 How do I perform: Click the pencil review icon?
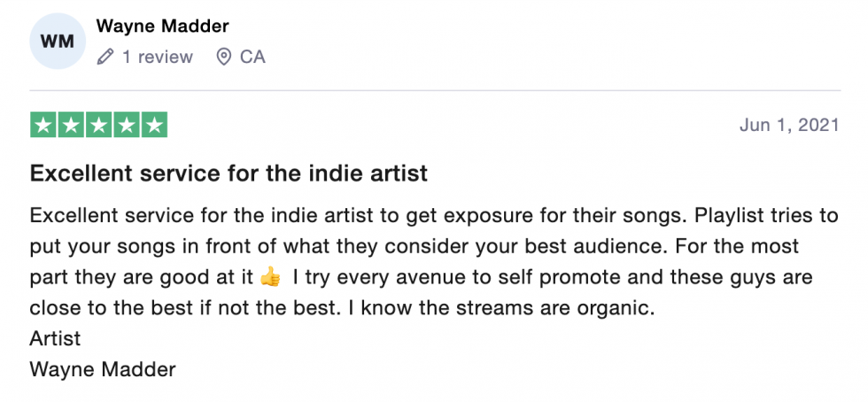(105, 57)
